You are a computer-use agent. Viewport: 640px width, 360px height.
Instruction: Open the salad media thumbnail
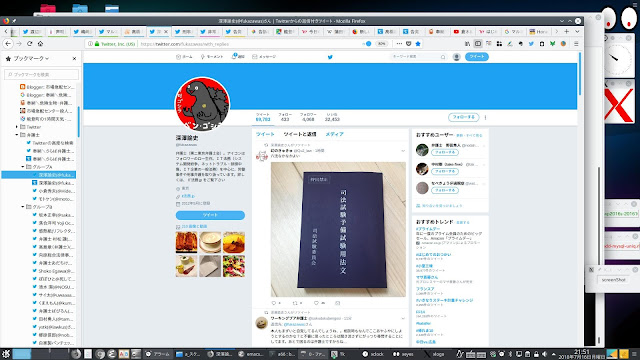click(234, 266)
